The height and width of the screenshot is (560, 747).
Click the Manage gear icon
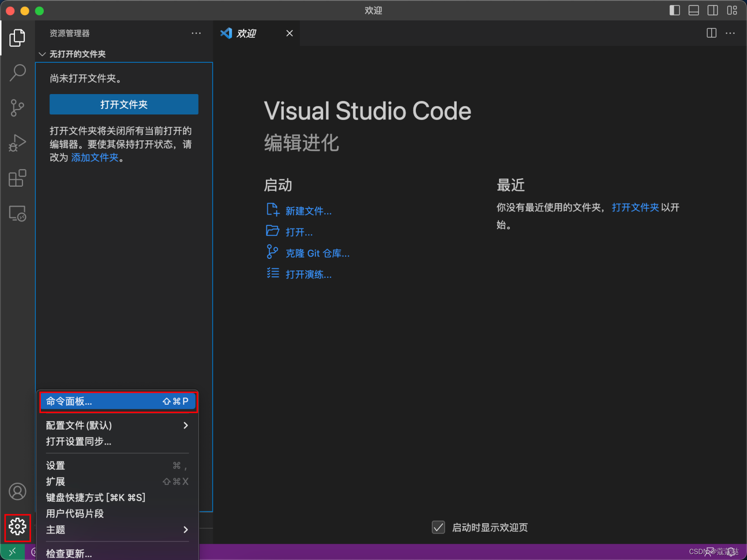(17, 527)
